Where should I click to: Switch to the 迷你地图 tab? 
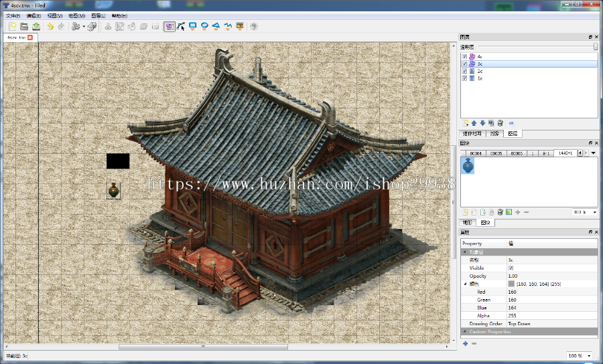coord(472,134)
